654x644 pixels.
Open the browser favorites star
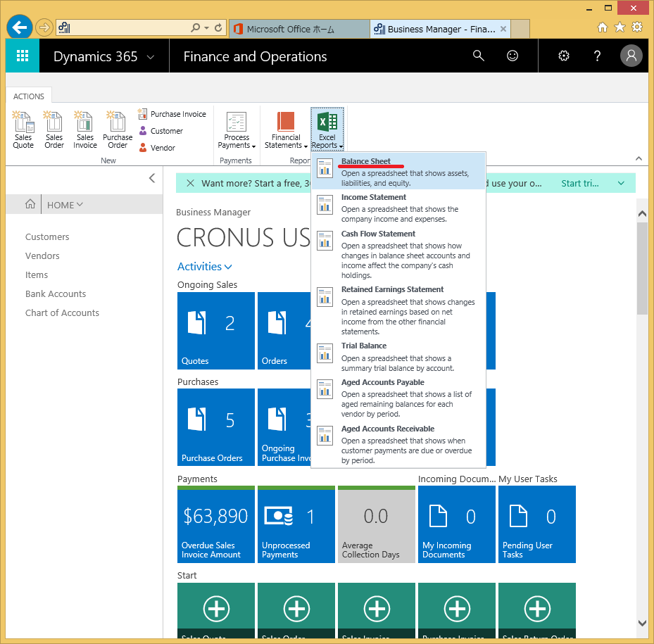click(x=620, y=27)
